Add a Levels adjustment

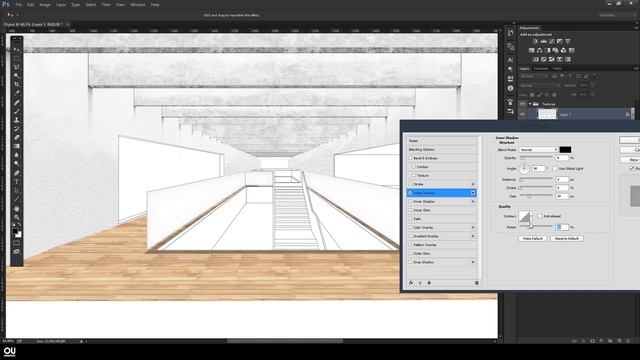[544, 41]
